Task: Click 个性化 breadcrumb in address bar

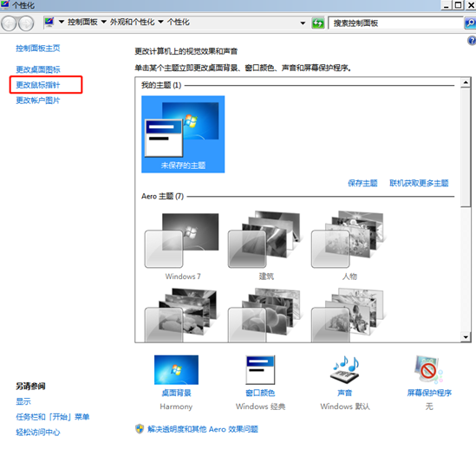Action: (179, 22)
